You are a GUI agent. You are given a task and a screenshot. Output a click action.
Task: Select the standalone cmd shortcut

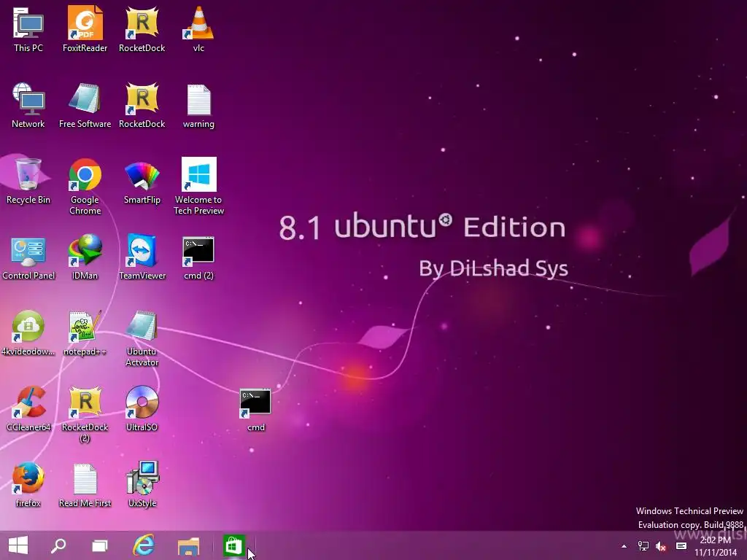pyautogui.click(x=255, y=411)
